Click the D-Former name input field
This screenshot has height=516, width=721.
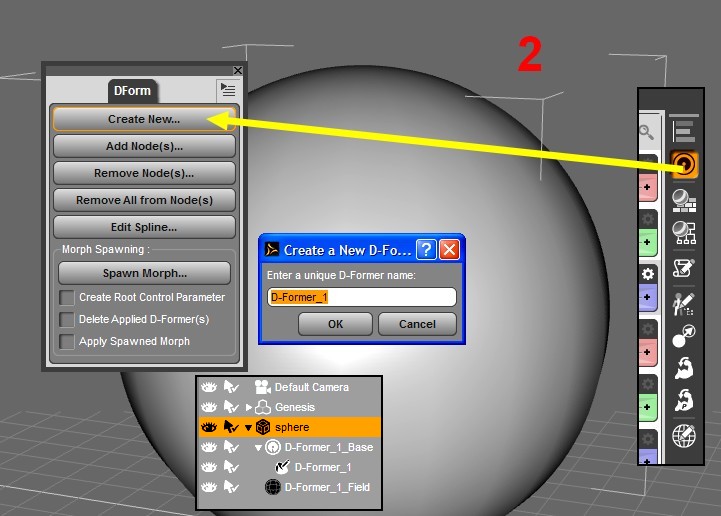pyautogui.click(x=362, y=297)
